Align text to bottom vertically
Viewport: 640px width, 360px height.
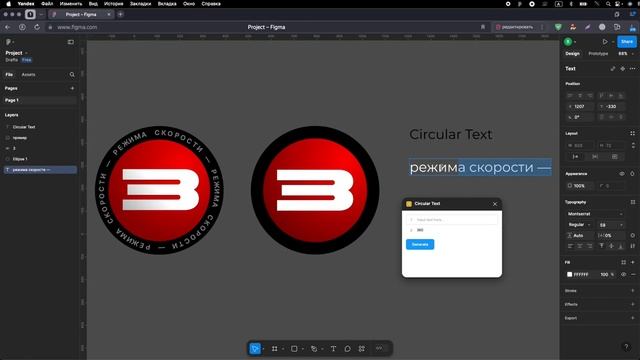(x=620, y=246)
